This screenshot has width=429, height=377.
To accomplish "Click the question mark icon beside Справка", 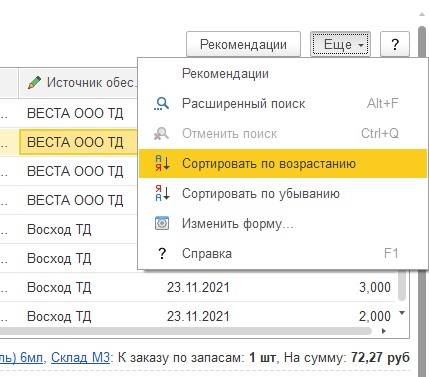I will point(162,253).
